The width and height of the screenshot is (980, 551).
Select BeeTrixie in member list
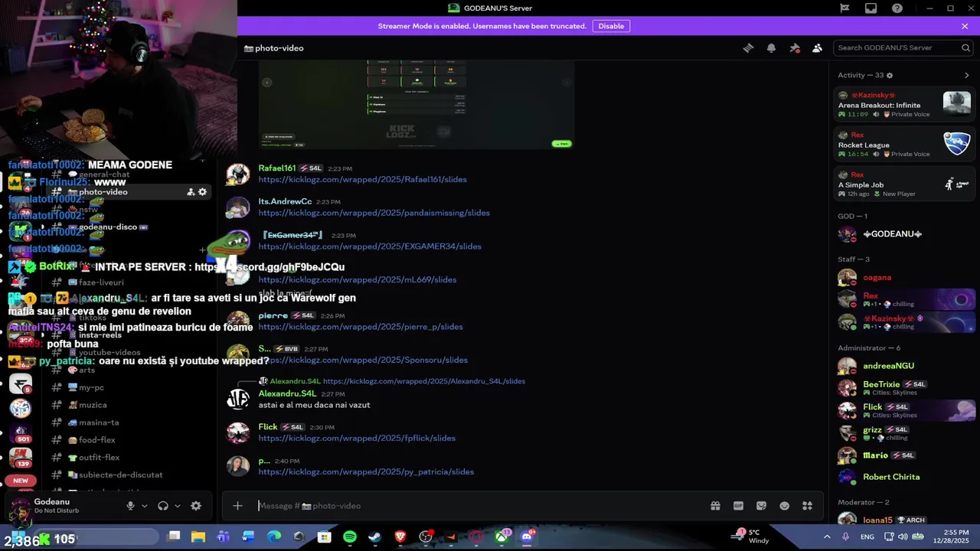(x=903, y=388)
